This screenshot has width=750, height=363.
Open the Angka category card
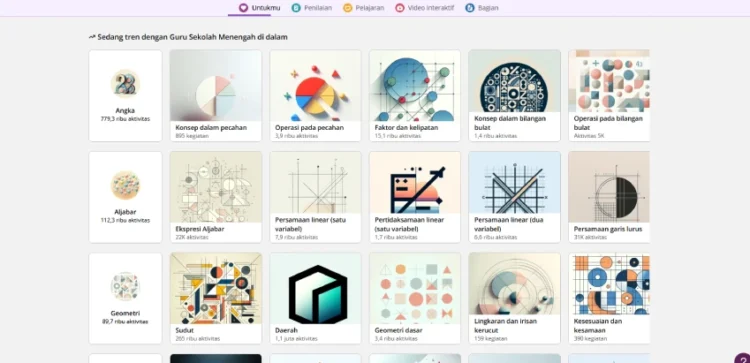coord(125,96)
